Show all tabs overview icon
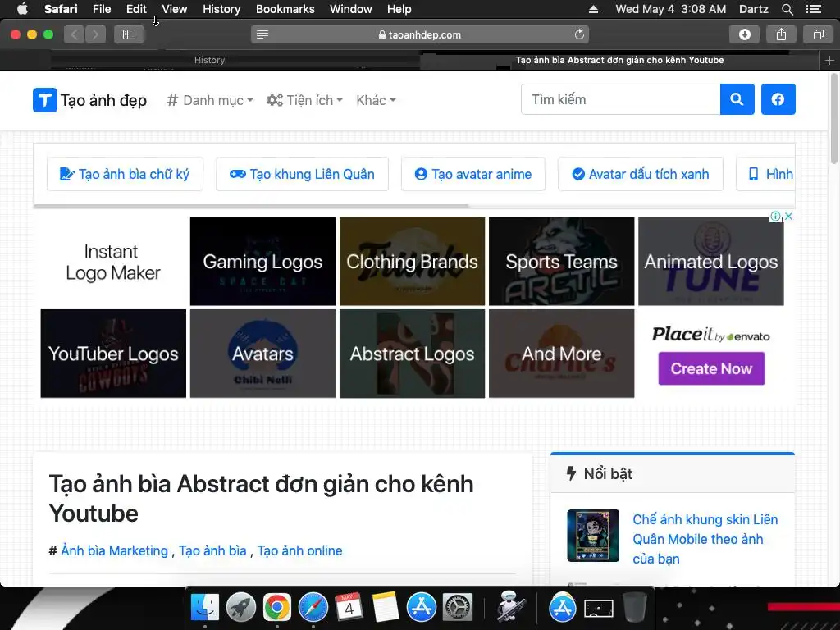Screen dimensions: 840x630 [x=818, y=34]
